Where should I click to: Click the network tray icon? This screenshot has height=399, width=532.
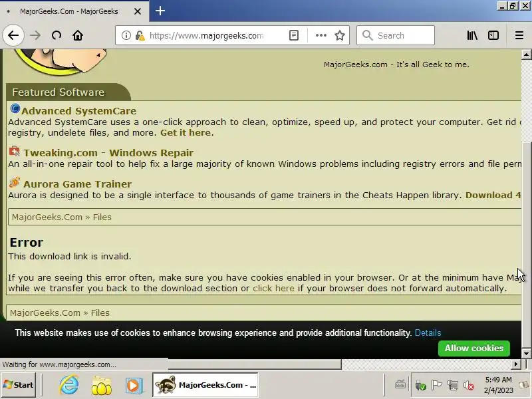(453, 385)
